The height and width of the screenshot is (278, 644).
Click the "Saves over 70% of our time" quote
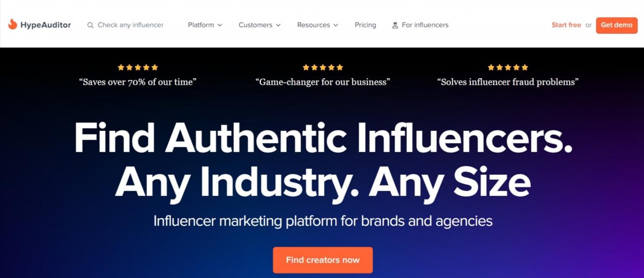point(138,82)
